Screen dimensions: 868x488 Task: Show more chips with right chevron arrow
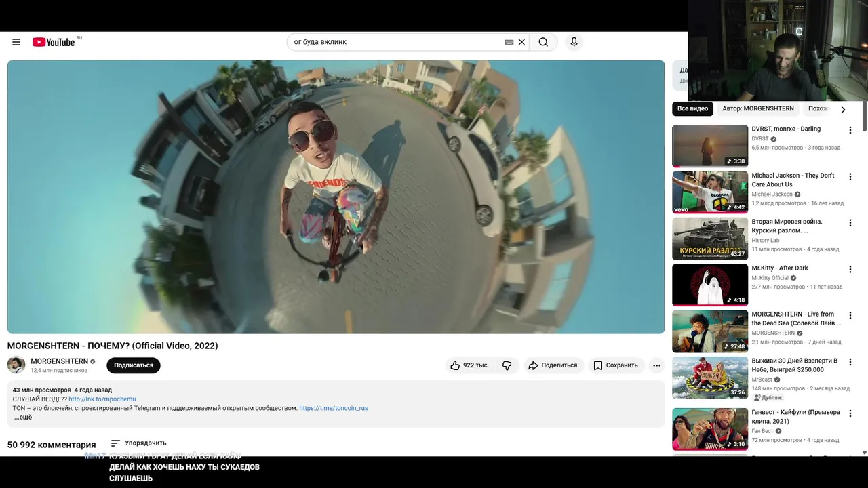tap(843, 109)
